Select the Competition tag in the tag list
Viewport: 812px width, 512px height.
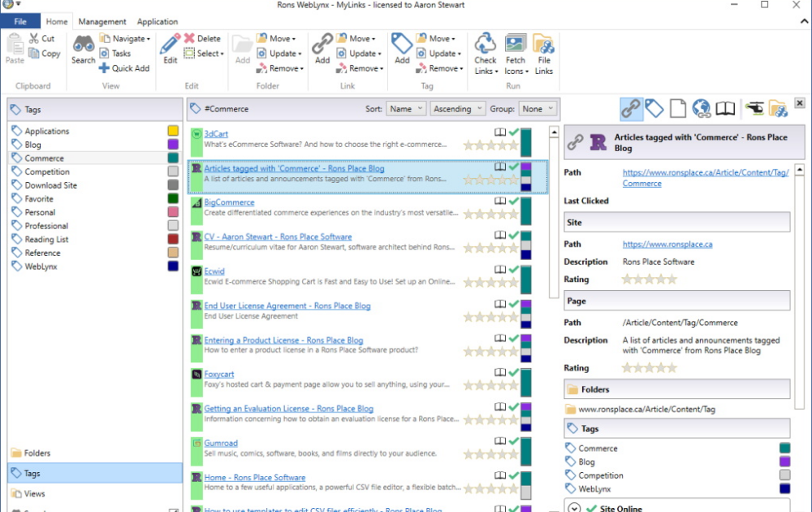95,171
